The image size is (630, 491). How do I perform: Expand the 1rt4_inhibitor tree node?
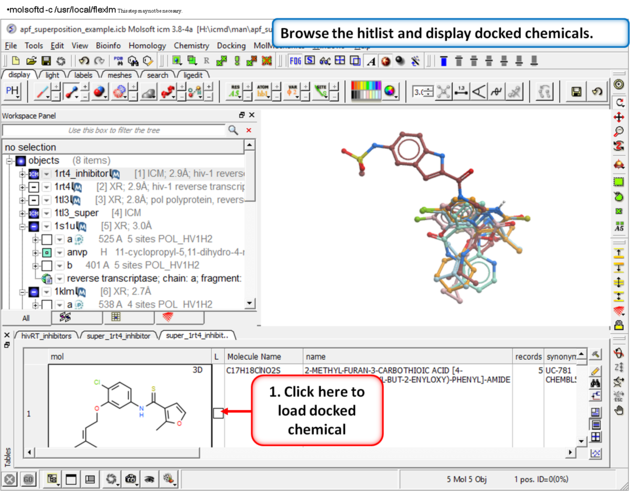pos(22,174)
